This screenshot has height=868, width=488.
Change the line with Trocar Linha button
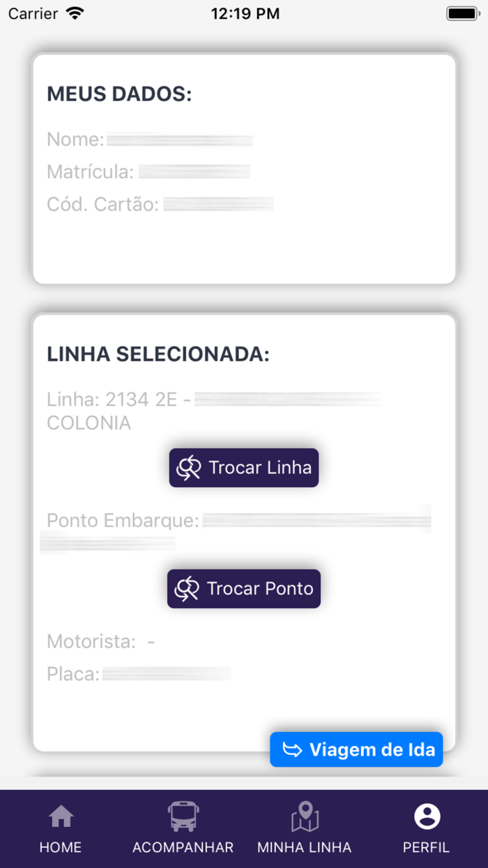[x=244, y=468]
